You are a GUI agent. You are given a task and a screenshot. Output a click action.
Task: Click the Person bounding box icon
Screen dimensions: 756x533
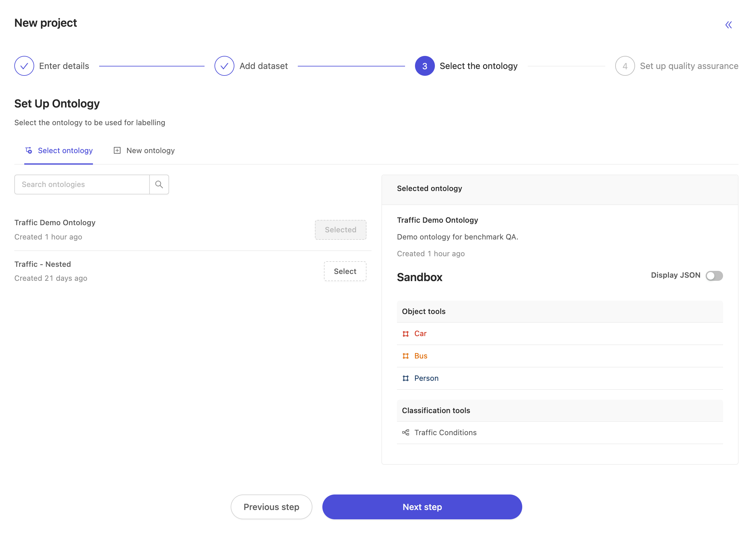point(405,378)
